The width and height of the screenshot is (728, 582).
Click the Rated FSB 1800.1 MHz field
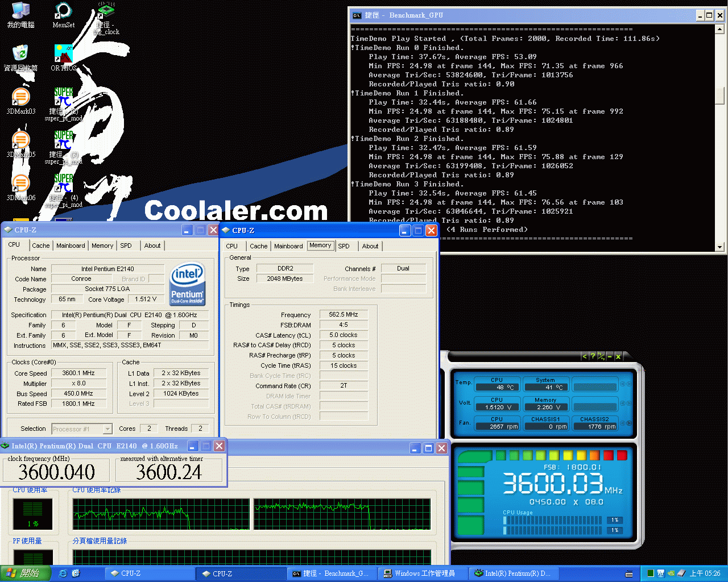click(78, 404)
